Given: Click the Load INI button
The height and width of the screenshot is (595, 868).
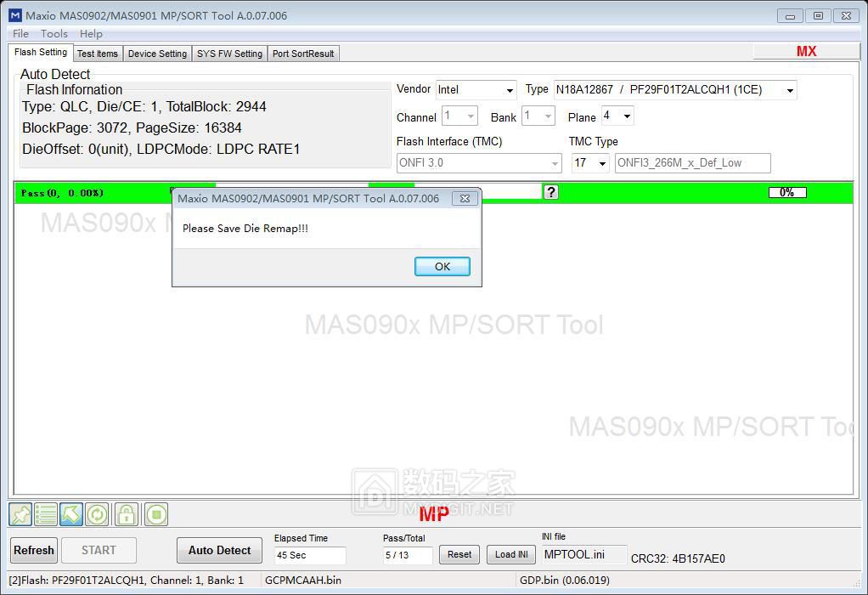Looking at the screenshot, I should (x=511, y=554).
